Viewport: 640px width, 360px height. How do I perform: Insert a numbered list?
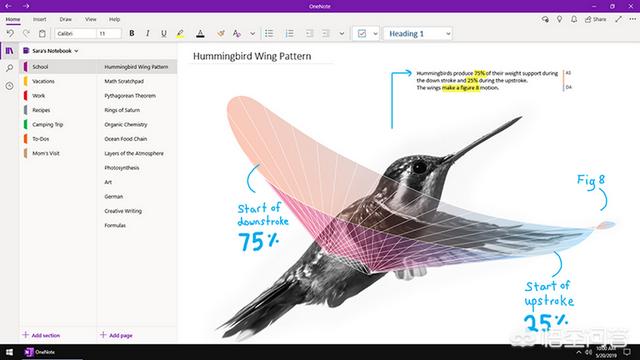[x=289, y=33]
